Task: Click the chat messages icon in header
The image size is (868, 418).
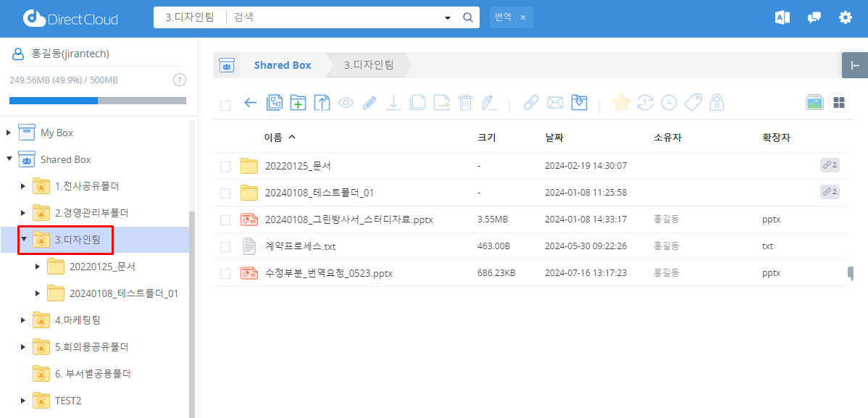Action: (x=814, y=18)
